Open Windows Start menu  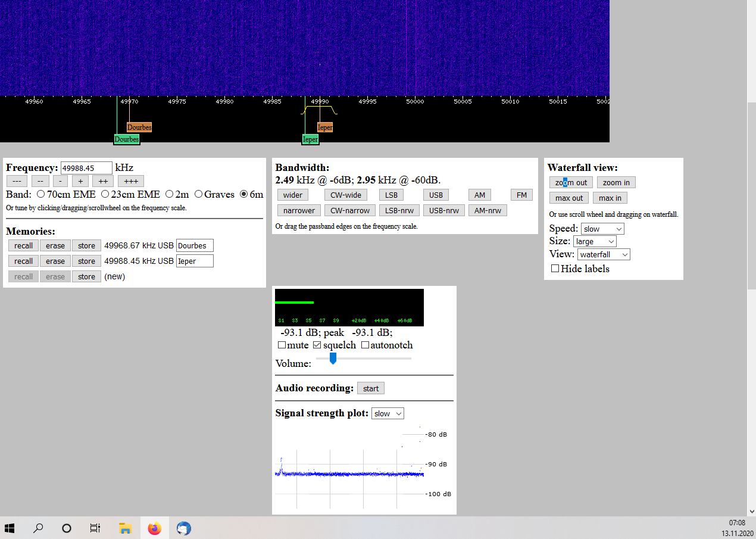[x=10, y=528]
